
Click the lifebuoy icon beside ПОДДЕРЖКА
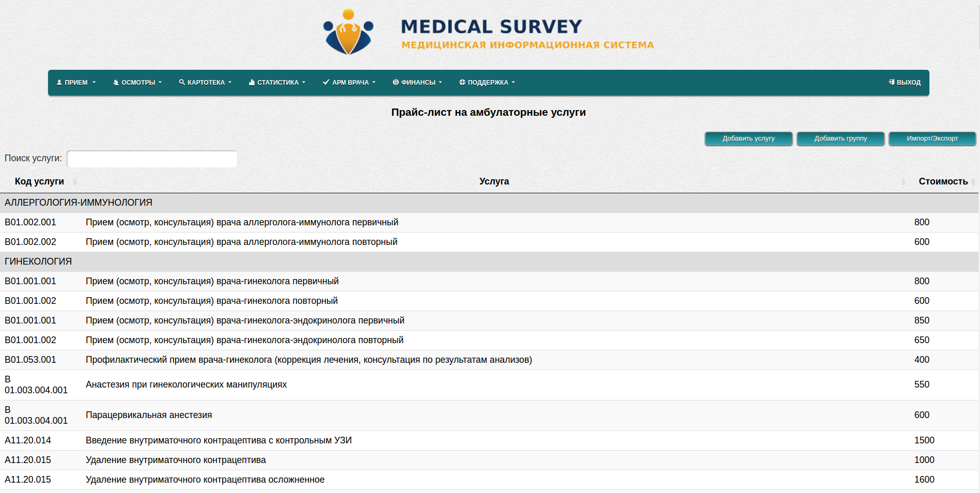click(x=462, y=83)
